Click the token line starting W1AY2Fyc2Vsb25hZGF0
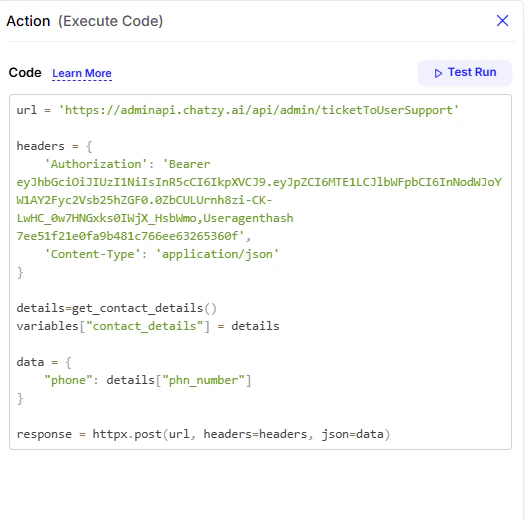 [x=144, y=200]
